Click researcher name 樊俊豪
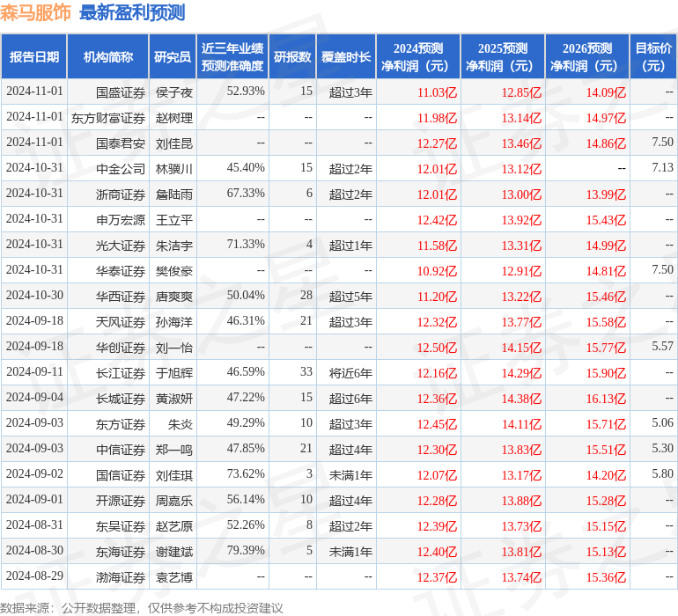Viewport: 678px width, 616px height. click(x=174, y=271)
